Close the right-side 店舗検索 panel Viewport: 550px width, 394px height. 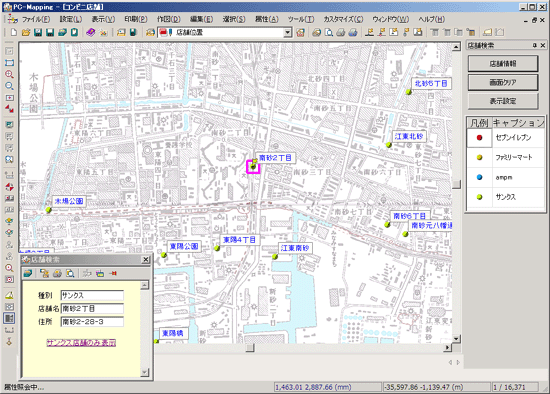(543, 45)
